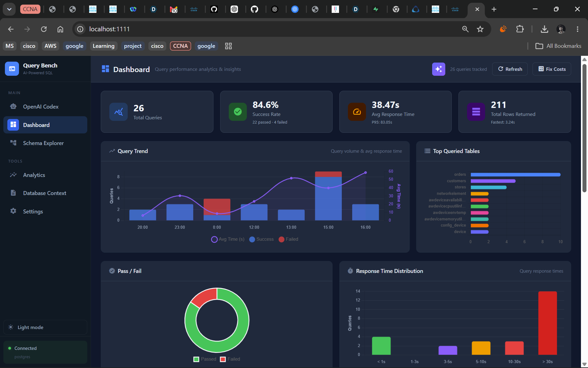Click the purple AI sparkle icon
The height and width of the screenshot is (368, 588).
439,69
